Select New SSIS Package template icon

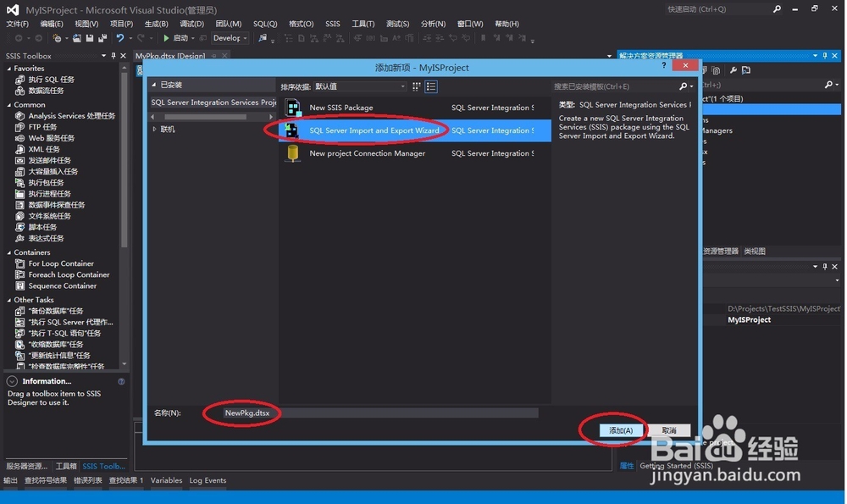[x=293, y=108]
